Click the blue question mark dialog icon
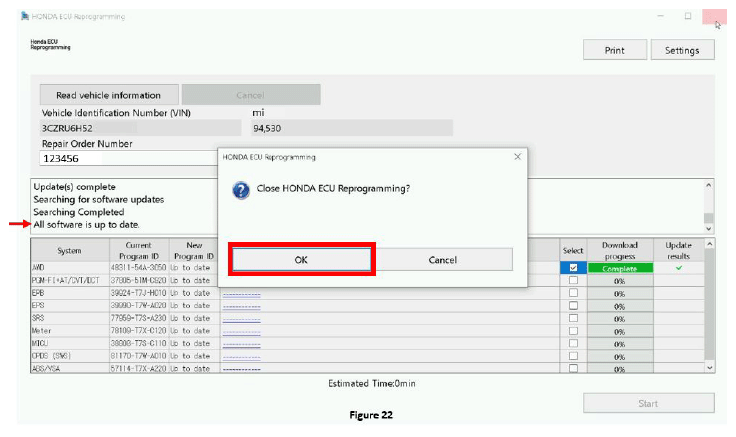Viewport: 736px width, 437px height. click(x=241, y=189)
